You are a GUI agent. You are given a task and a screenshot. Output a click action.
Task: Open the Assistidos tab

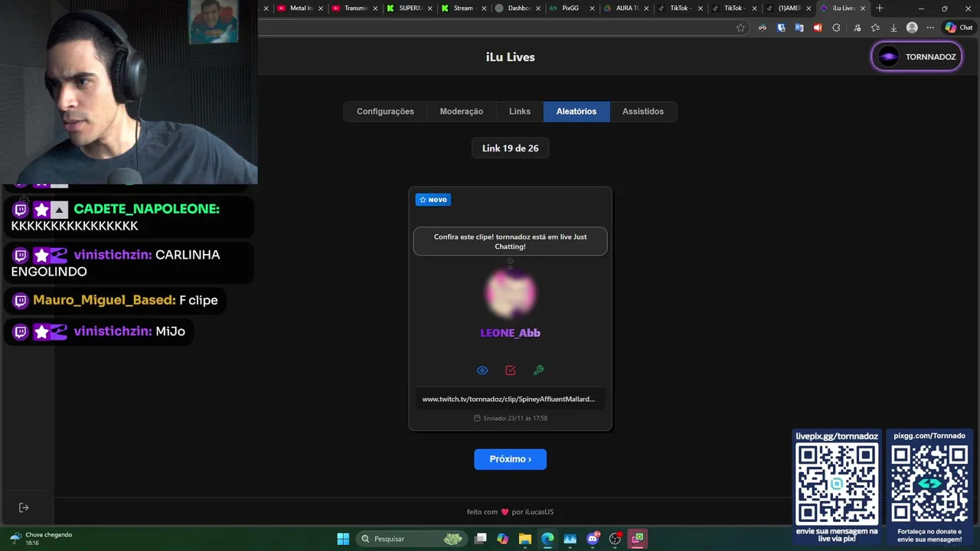[643, 112]
